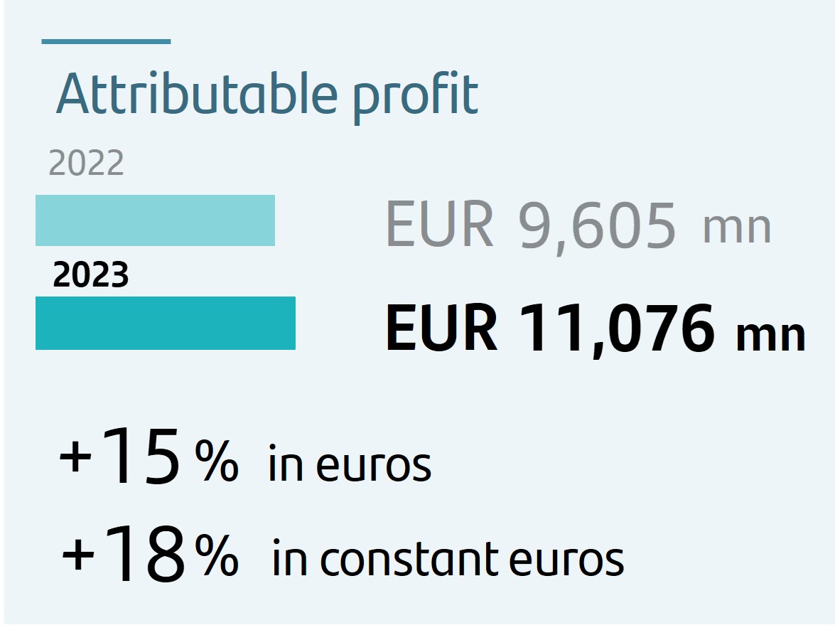
Task: Select the 'in constant euros' text
Action: 448,559
